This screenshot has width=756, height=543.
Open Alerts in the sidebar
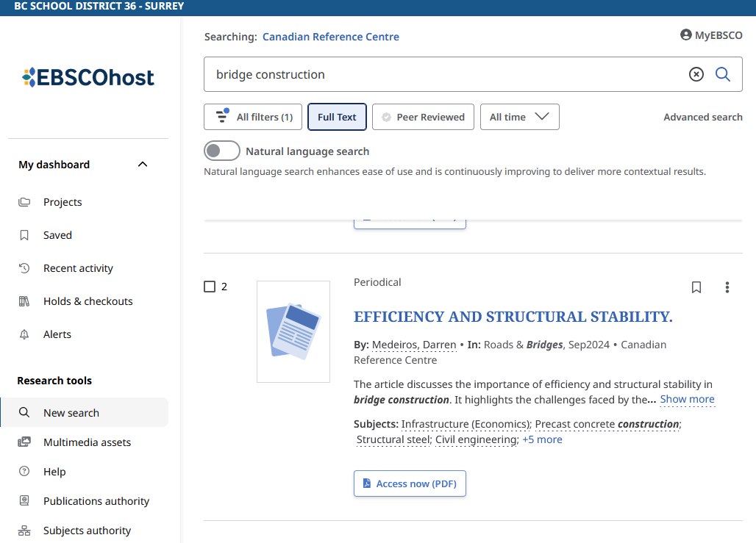[x=57, y=334]
